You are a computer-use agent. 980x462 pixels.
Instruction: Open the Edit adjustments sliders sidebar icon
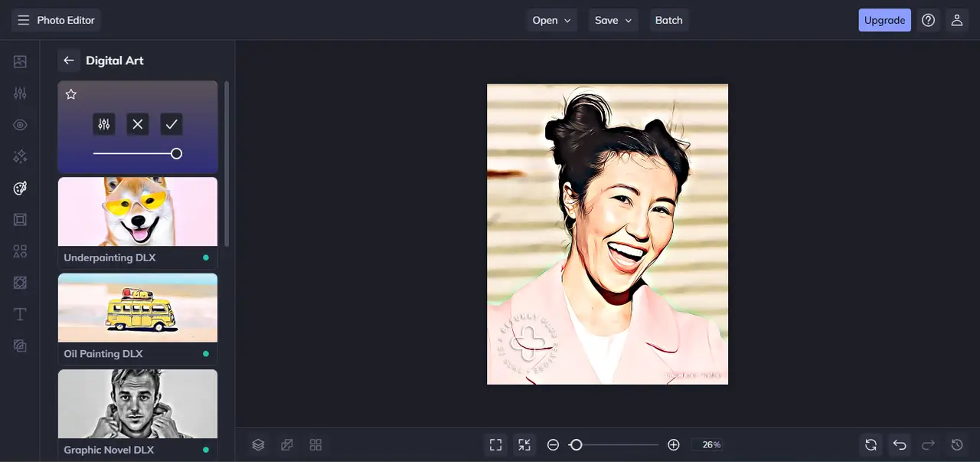tap(20, 93)
